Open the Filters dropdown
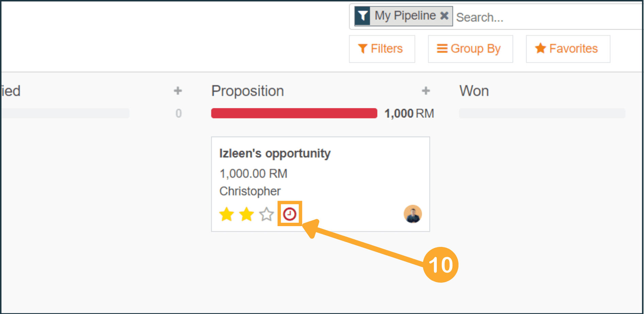 [x=382, y=49]
